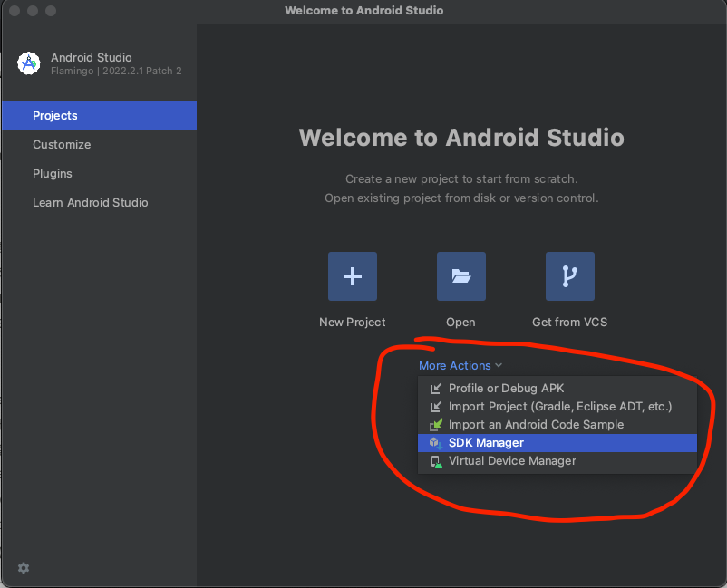The width and height of the screenshot is (727, 588).
Task: Click the 'Open existing project from disk' text
Action: (461, 198)
